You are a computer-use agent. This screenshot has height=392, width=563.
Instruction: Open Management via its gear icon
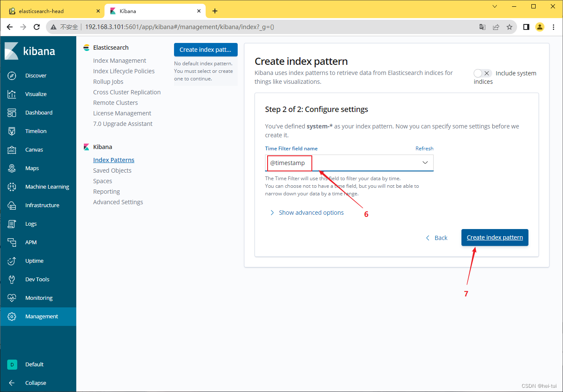(x=12, y=317)
